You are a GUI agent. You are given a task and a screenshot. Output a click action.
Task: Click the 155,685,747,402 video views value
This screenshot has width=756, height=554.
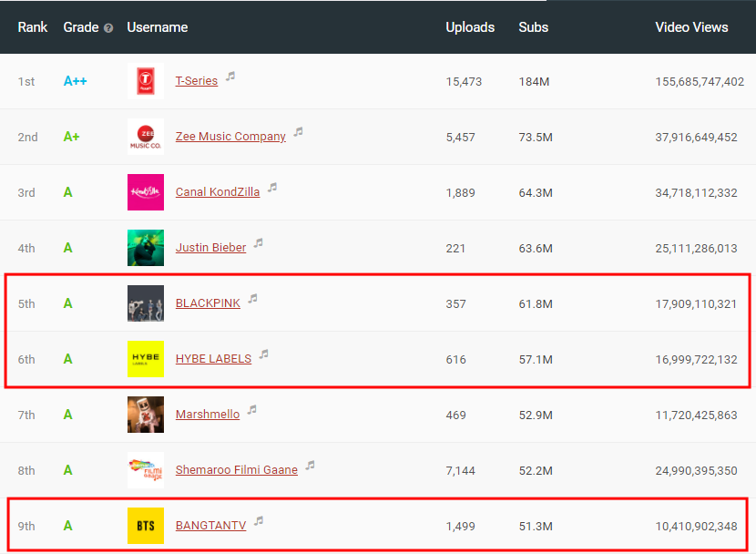pos(700,82)
